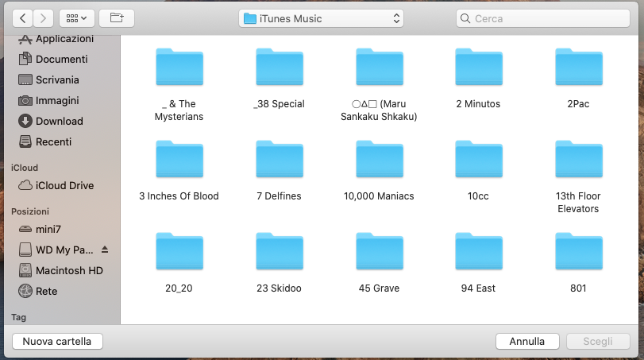644x360 pixels.
Task: Click the Scrivania sidebar icon
Action: 25,79
